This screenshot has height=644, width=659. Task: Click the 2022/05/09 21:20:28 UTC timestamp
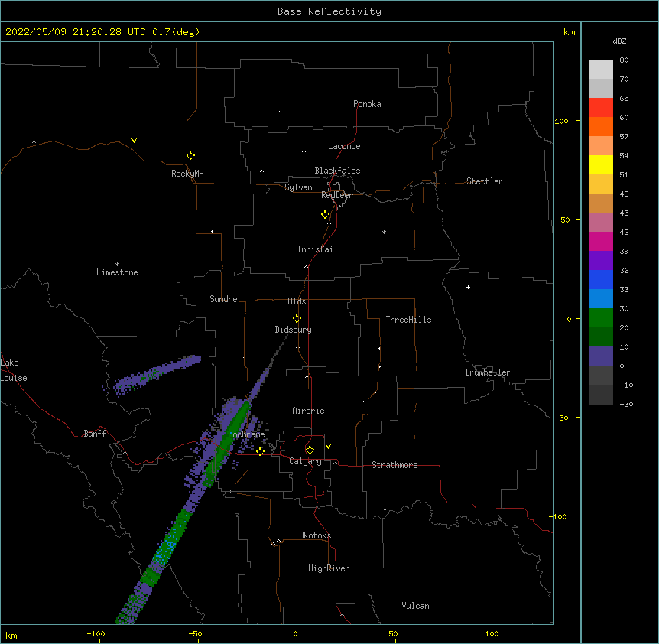click(76, 32)
